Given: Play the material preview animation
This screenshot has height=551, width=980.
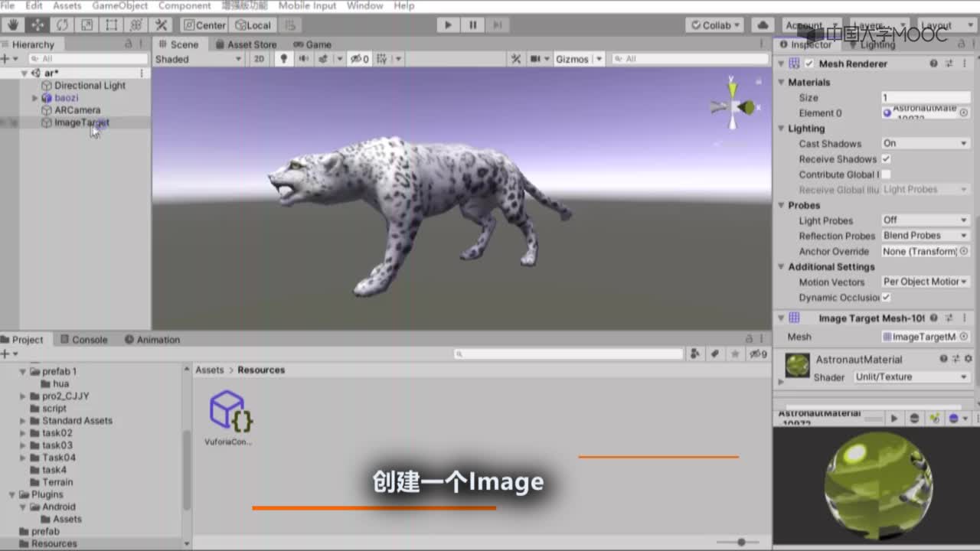Looking at the screenshot, I should coord(893,419).
